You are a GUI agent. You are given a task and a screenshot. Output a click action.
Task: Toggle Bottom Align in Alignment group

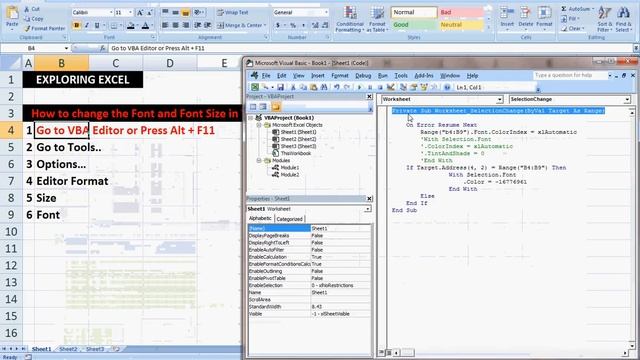[x=185, y=13]
